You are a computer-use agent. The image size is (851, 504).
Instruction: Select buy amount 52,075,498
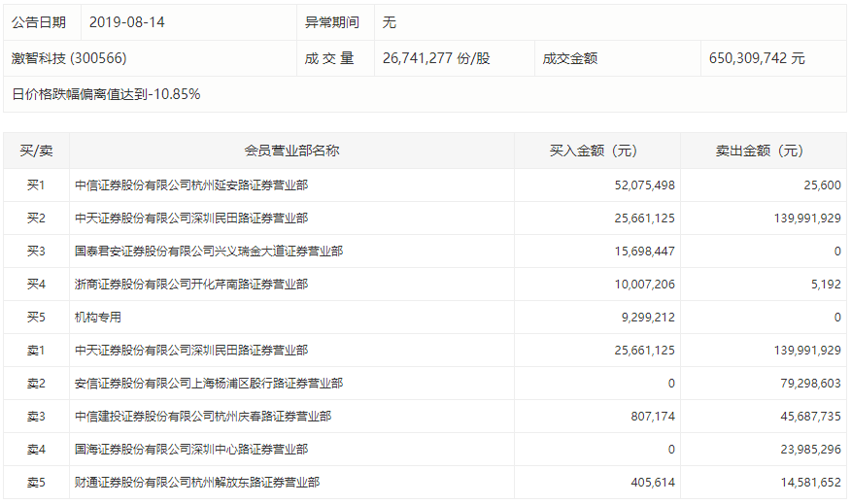click(645, 185)
